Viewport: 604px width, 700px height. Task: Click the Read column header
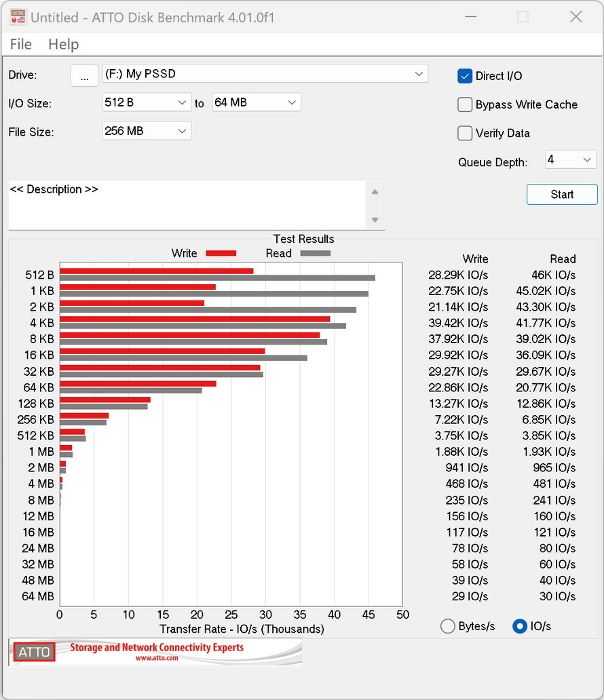click(563, 259)
